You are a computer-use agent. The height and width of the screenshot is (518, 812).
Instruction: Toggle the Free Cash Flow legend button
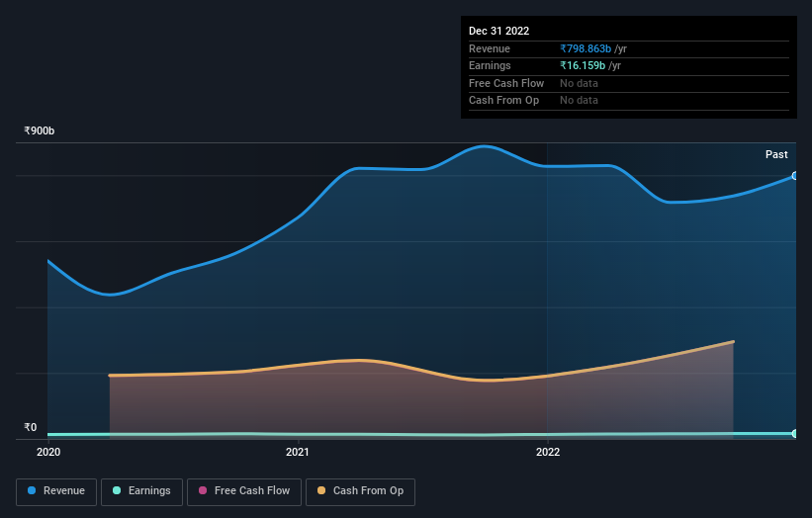click(x=244, y=491)
